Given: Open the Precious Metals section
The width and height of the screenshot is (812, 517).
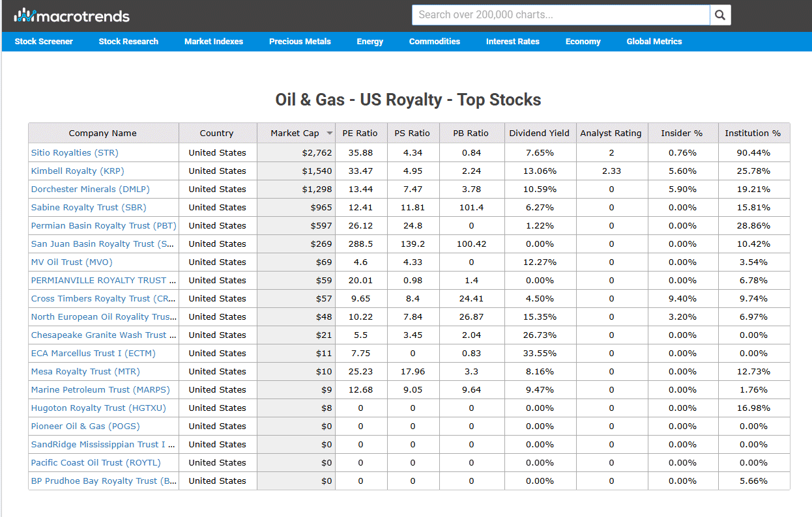Looking at the screenshot, I should [300, 42].
